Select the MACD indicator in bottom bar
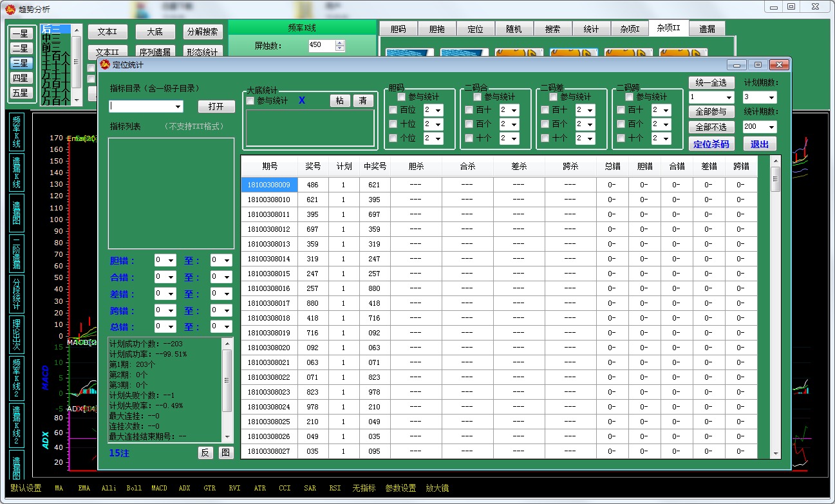This screenshot has width=835, height=504. click(x=159, y=489)
